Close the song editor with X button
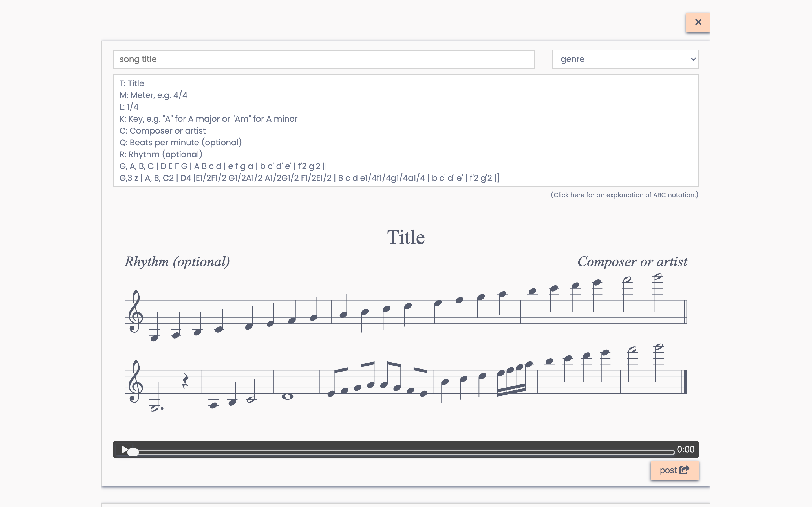This screenshot has width=812, height=507. click(698, 22)
